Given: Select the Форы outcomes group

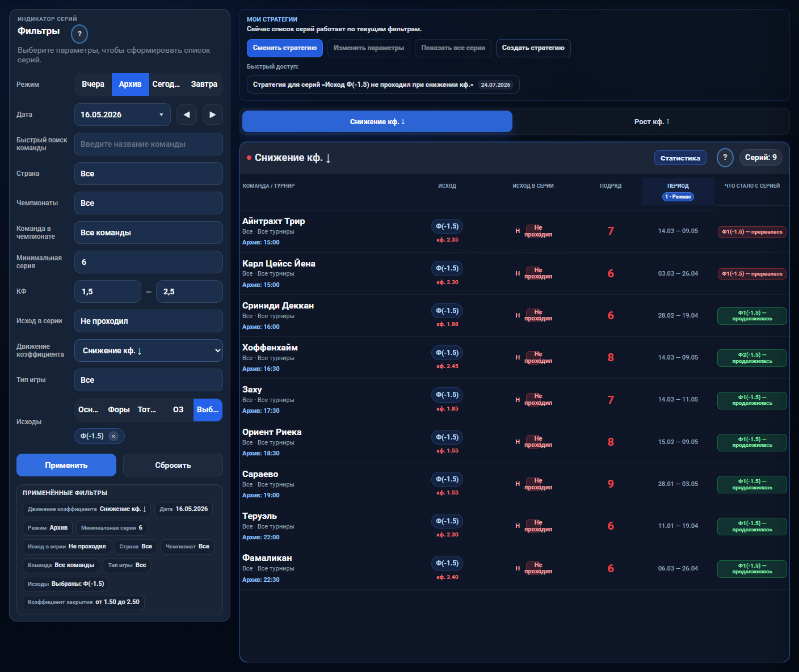Looking at the screenshot, I should point(119,409).
